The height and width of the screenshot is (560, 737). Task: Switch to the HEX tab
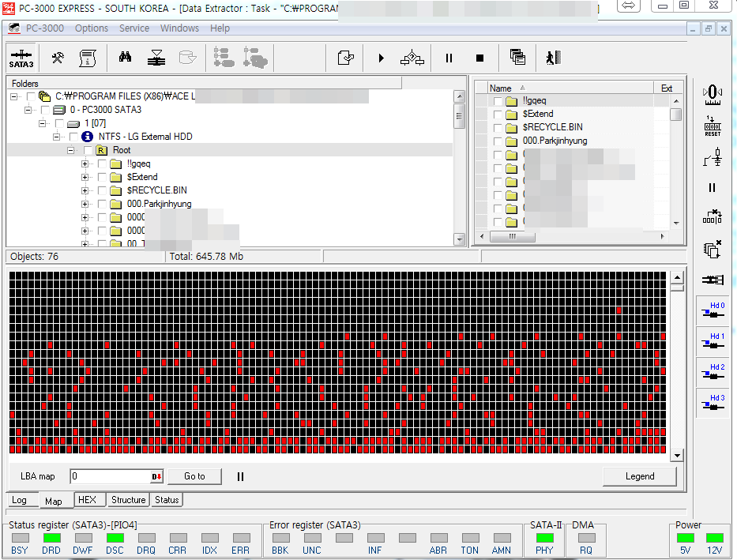[87, 500]
